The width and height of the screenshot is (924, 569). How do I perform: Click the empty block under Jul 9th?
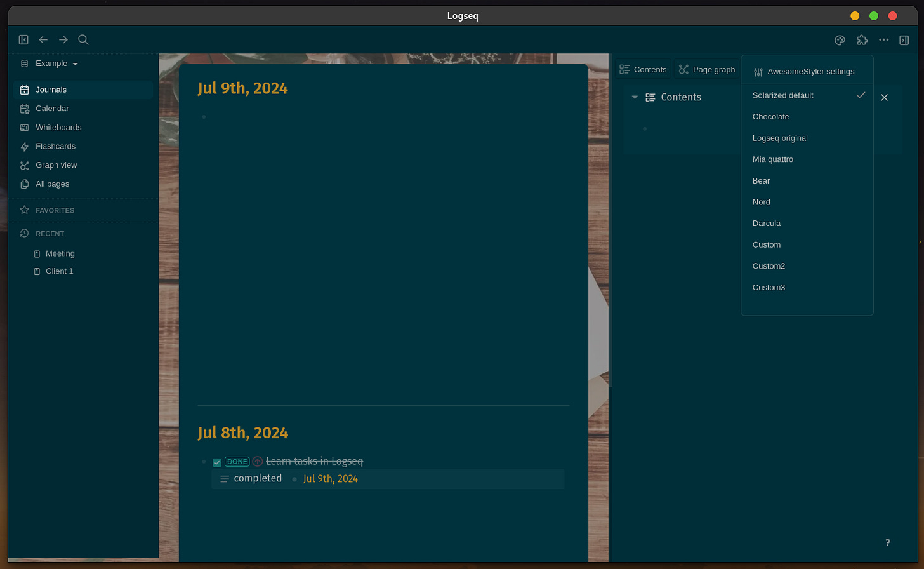(x=387, y=117)
